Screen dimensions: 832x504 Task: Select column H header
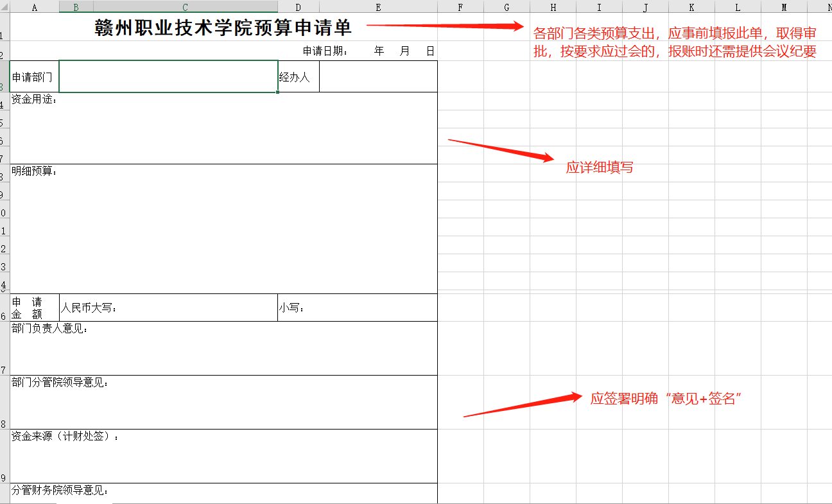(553, 7)
